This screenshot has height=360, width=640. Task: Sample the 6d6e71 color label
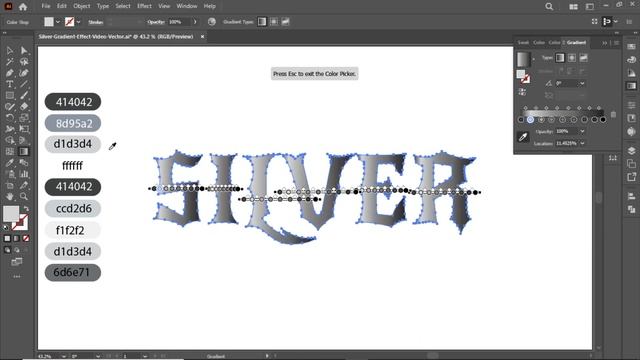[x=73, y=272]
